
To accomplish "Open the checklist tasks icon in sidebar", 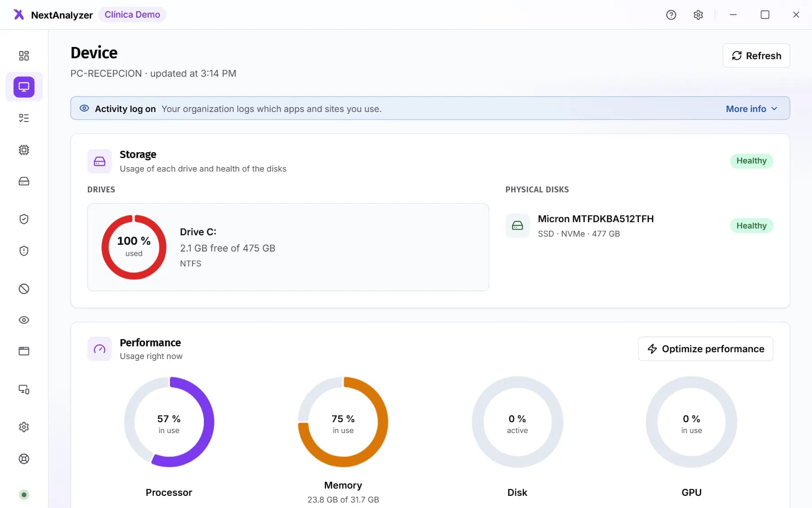I will 24,118.
